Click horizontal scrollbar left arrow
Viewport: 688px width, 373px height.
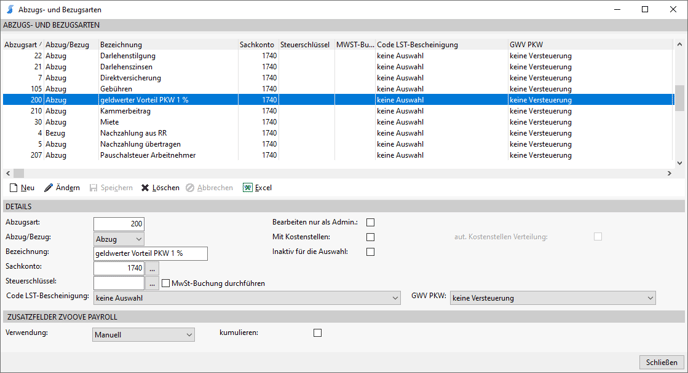pos(8,173)
